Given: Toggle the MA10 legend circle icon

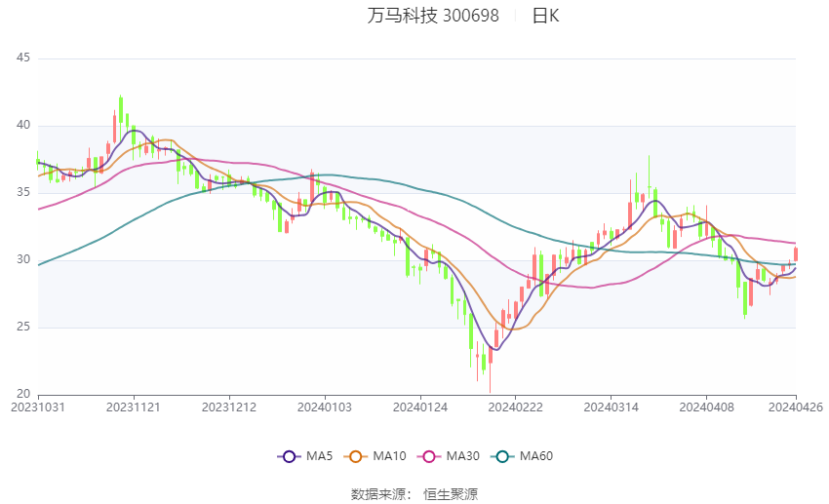Looking at the screenshot, I should tap(355, 456).
